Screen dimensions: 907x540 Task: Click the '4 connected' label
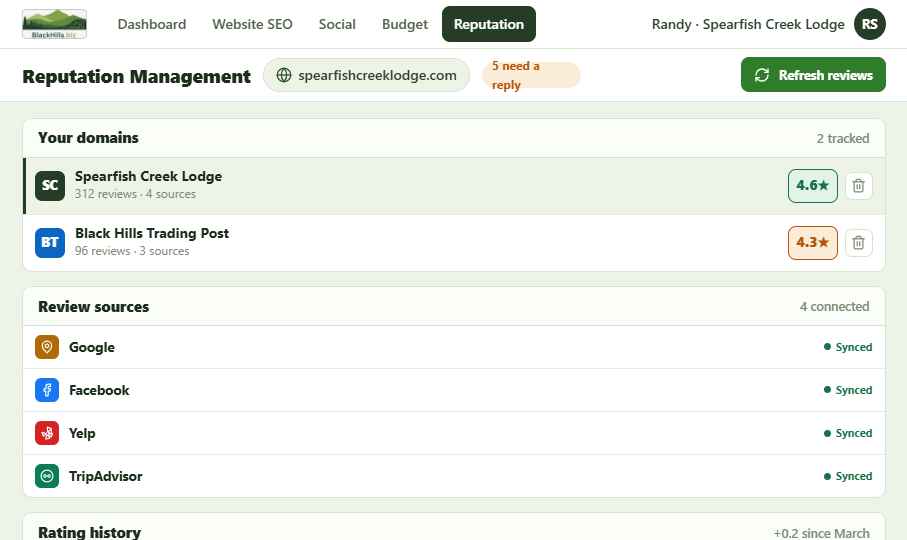click(x=834, y=306)
